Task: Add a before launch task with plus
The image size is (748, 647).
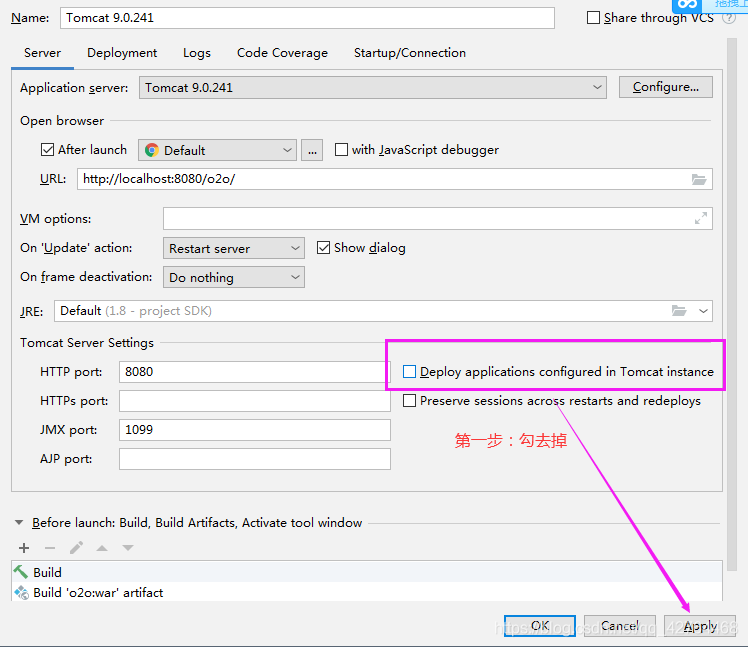Action: point(24,548)
